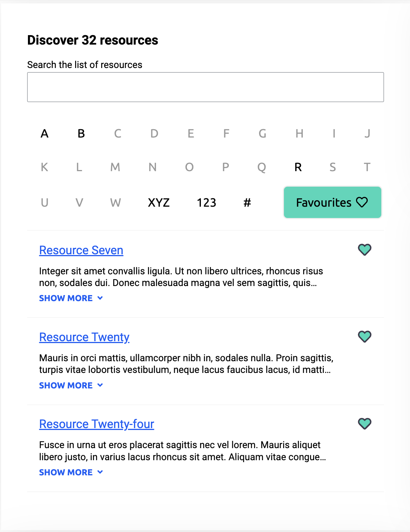Select the XYZ filter
410x532 pixels.
(159, 203)
